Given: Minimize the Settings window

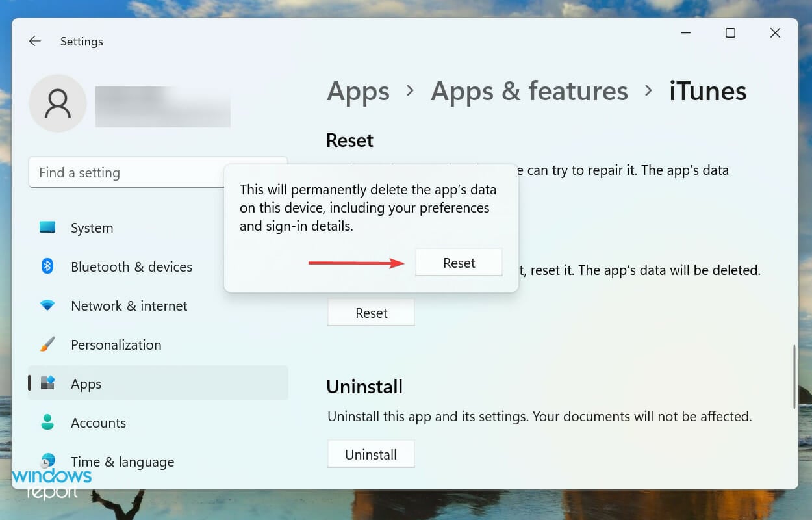Looking at the screenshot, I should pos(685,33).
